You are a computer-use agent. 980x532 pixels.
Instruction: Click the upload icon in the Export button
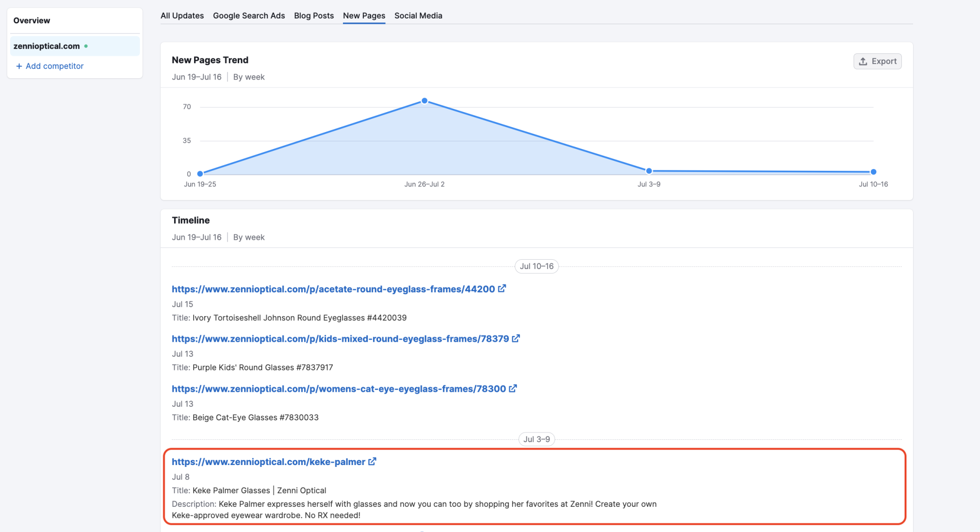[x=863, y=61]
